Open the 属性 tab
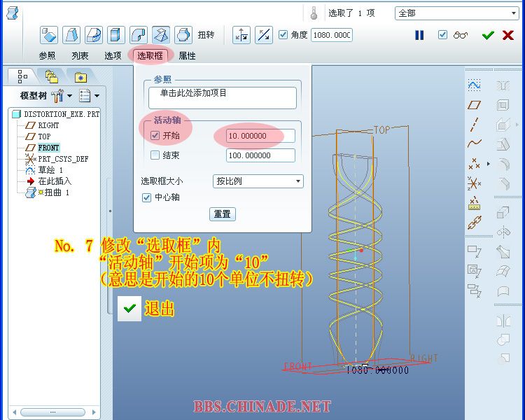Screen dimensions: 525x420 (x=188, y=55)
